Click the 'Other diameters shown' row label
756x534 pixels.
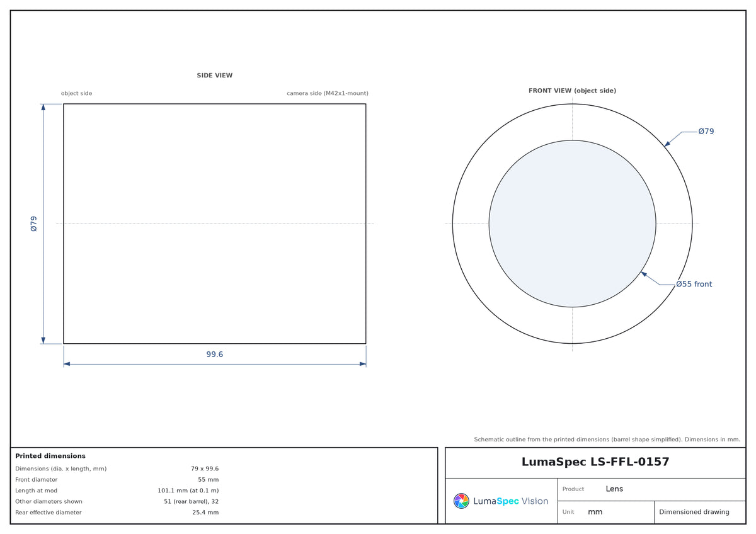point(49,502)
